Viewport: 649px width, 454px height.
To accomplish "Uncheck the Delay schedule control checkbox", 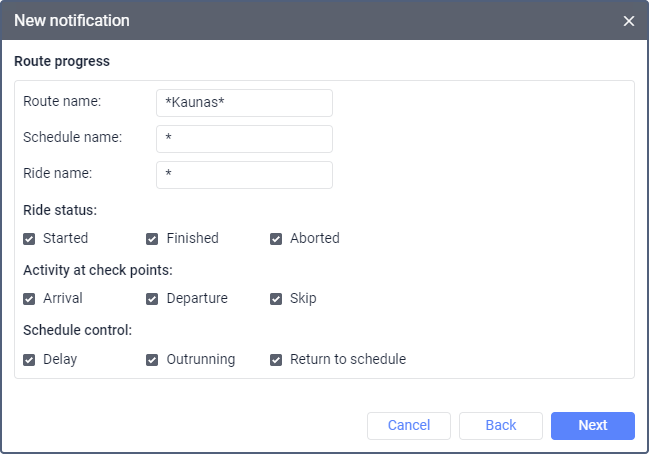I will tap(30, 360).
